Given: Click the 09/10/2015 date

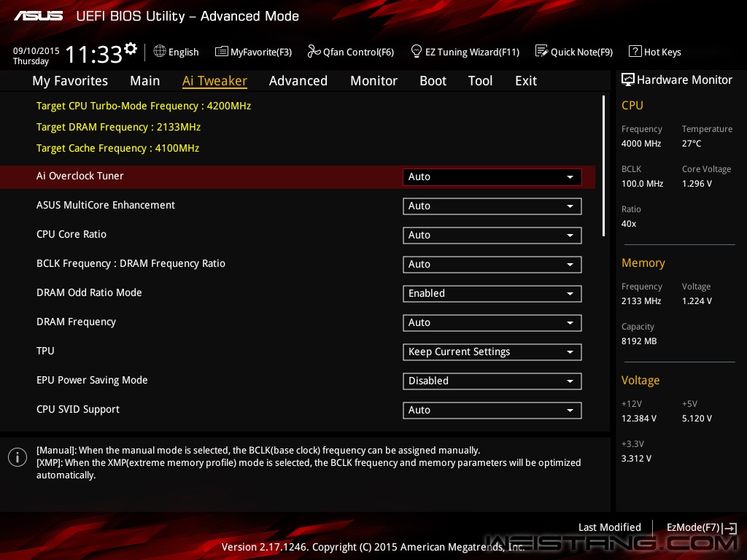Looking at the screenshot, I should (36, 50).
